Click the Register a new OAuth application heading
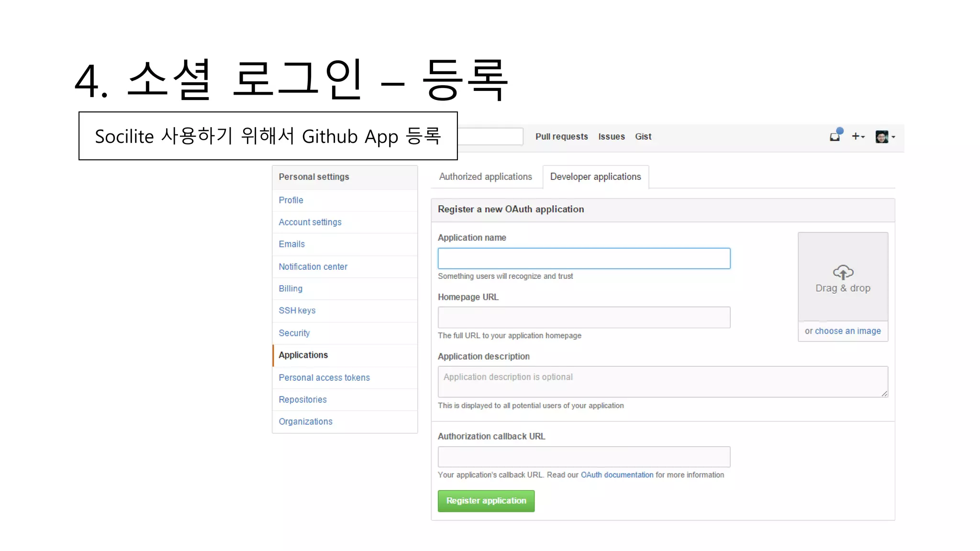 (511, 209)
